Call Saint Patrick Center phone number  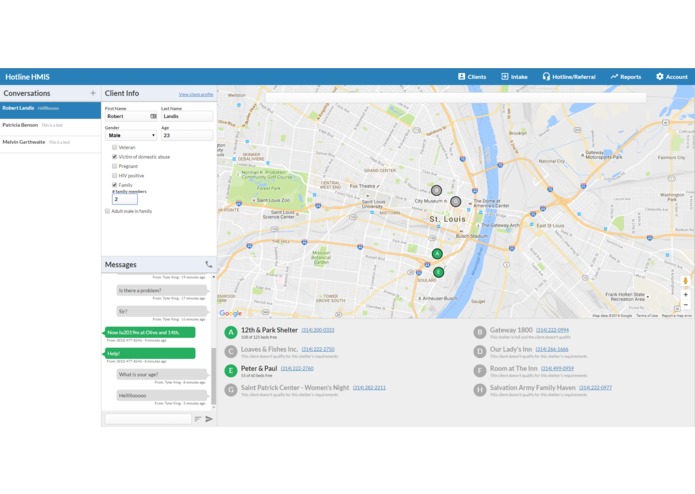tap(369, 388)
